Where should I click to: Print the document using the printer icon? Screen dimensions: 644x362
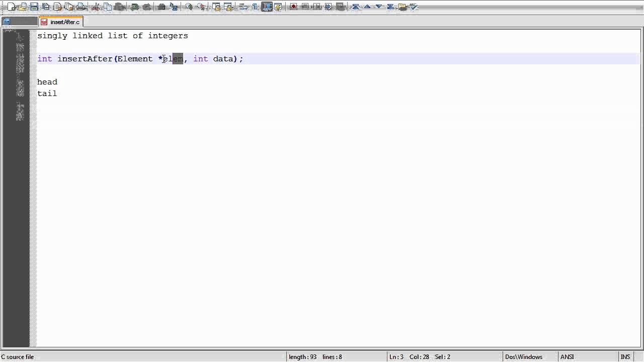(80, 7)
